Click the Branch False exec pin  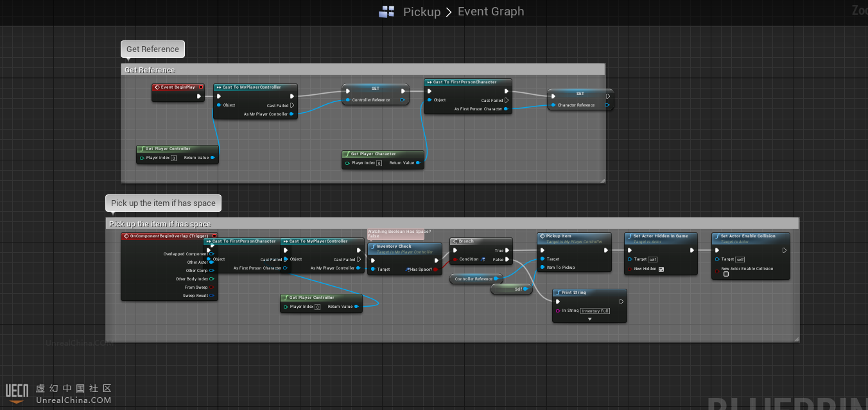(507, 260)
